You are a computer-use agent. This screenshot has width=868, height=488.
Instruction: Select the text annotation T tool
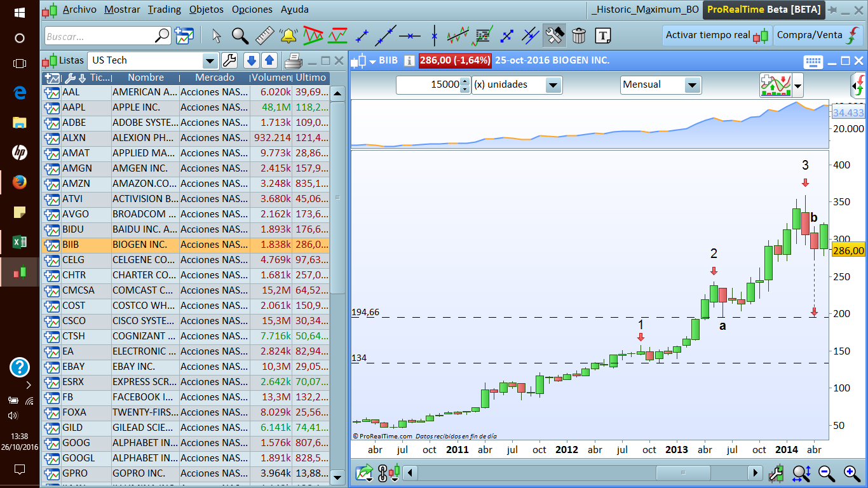(603, 36)
